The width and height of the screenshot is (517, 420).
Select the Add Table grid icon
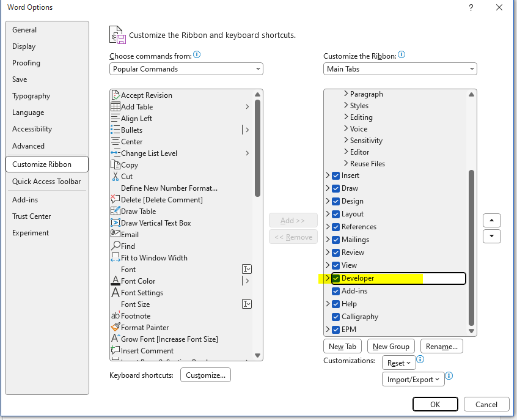click(116, 106)
